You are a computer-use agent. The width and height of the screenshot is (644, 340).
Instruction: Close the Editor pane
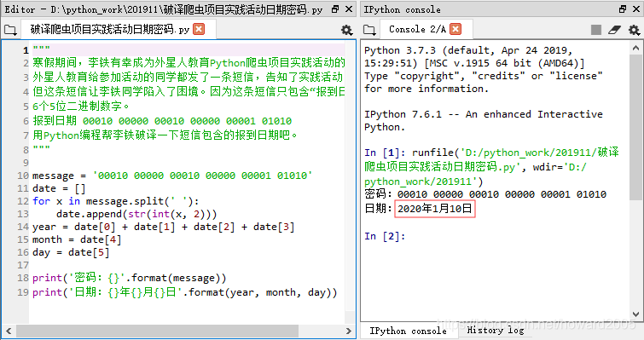point(349,9)
